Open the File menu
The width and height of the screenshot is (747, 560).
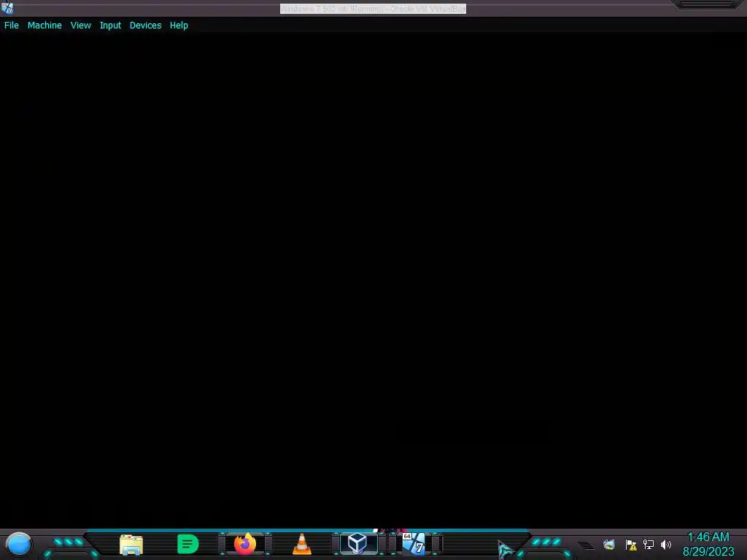(x=12, y=26)
